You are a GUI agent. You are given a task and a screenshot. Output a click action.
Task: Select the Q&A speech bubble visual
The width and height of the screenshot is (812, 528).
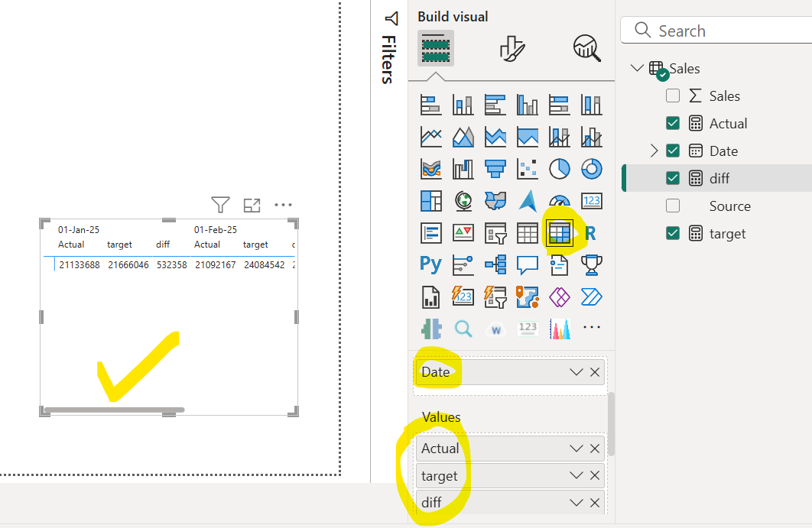point(527,265)
